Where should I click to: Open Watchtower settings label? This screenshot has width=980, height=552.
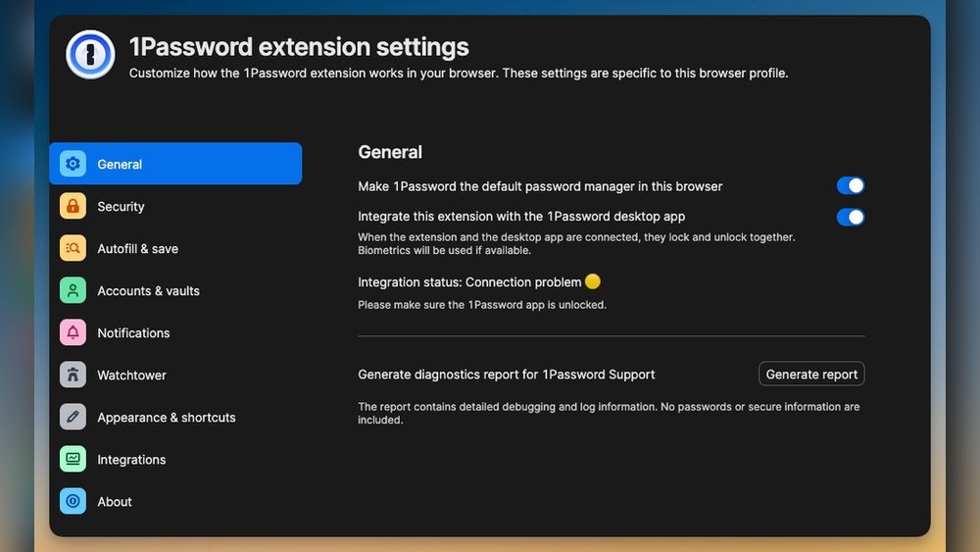click(x=132, y=376)
